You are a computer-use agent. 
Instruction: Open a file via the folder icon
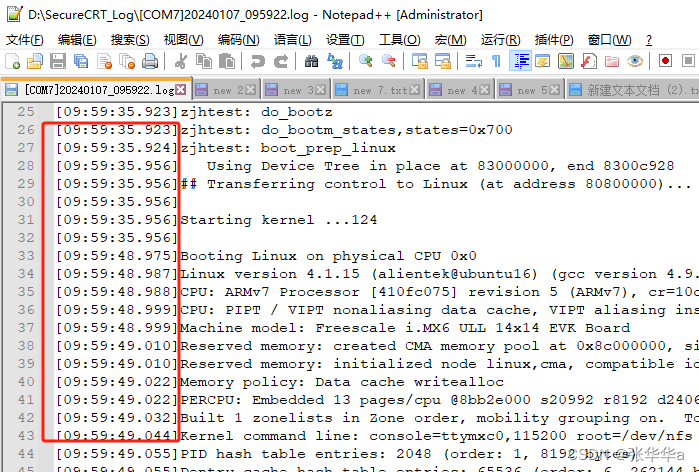[35, 61]
